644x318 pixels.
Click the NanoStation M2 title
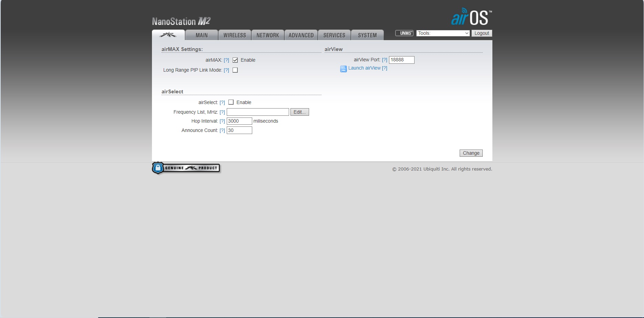[x=181, y=21]
